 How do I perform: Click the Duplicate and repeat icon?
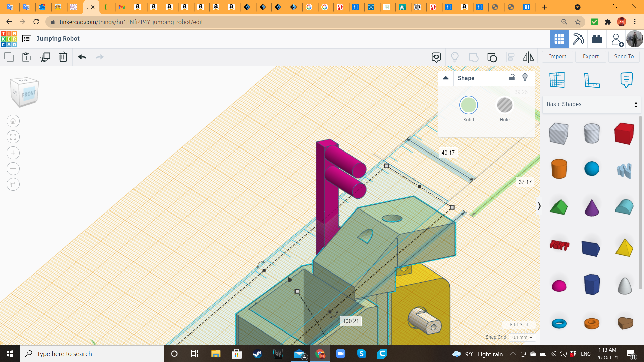[45, 57]
